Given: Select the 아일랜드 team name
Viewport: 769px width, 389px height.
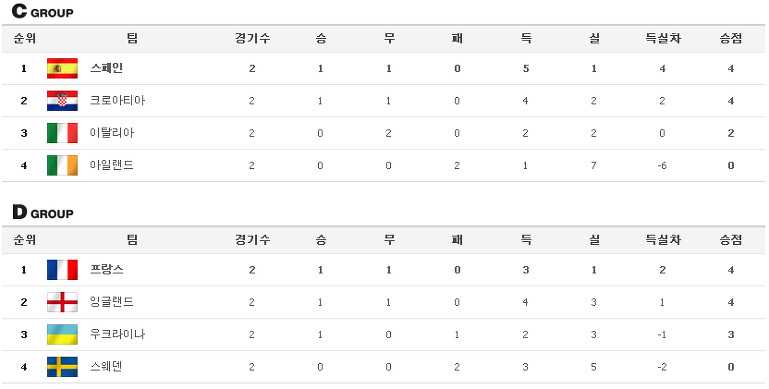Looking at the screenshot, I should (112, 165).
